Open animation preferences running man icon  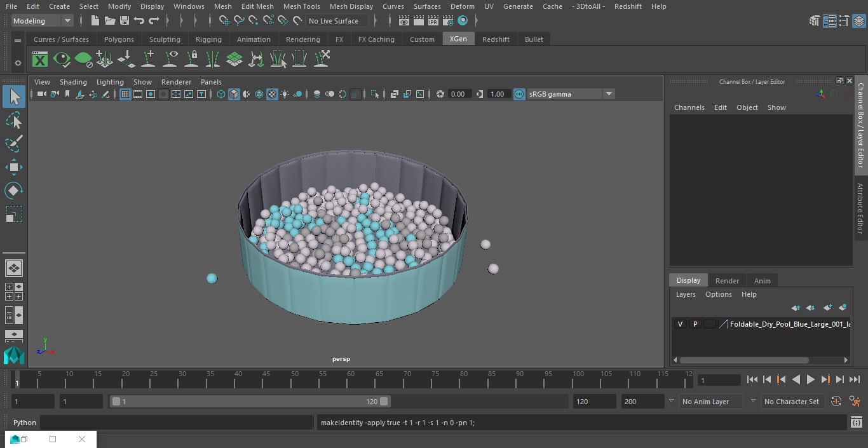(855, 402)
